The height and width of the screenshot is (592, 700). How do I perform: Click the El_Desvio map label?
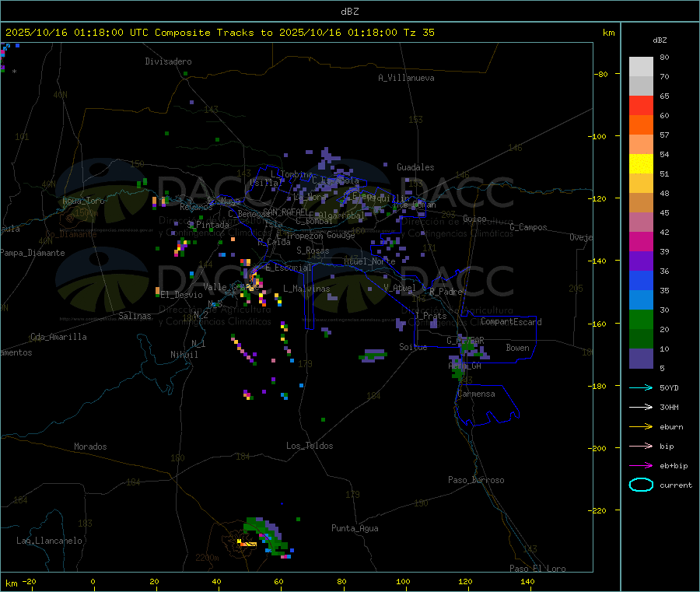pos(181,295)
